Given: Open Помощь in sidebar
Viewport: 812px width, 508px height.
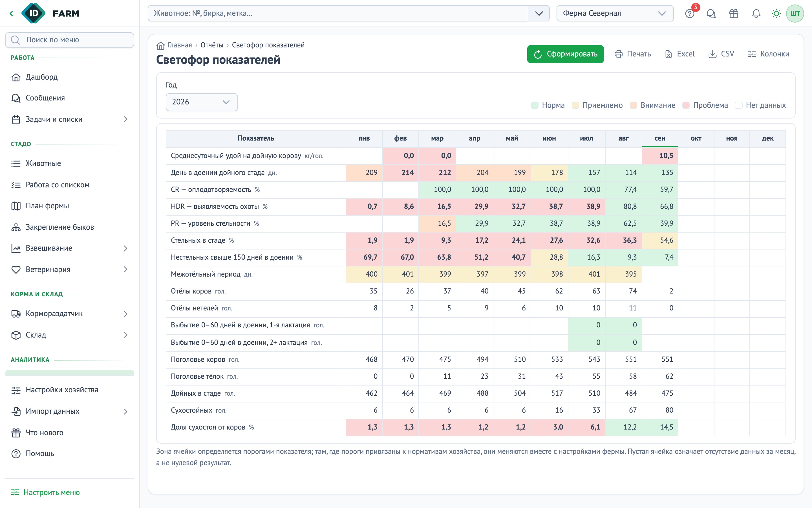Looking at the screenshot, I should [70, 454].
